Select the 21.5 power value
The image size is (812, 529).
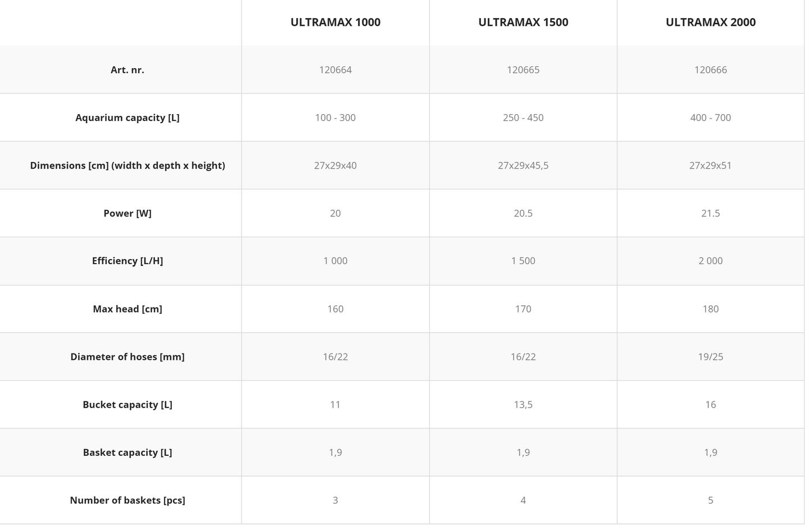coord(710,214)
